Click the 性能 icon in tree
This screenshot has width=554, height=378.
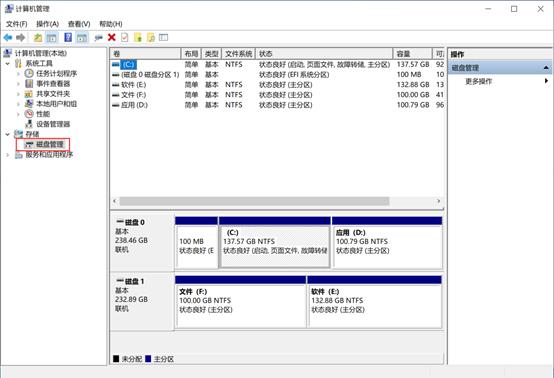(29, 114)
